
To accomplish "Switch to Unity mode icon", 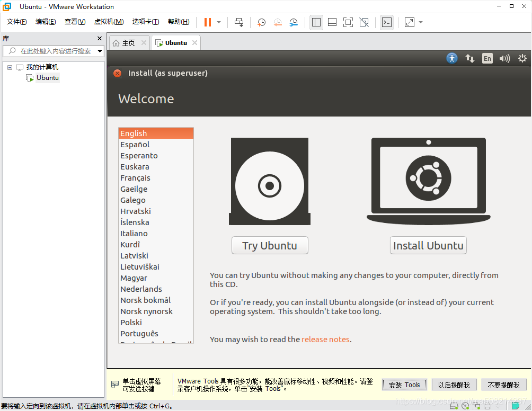I will (364, 22).
